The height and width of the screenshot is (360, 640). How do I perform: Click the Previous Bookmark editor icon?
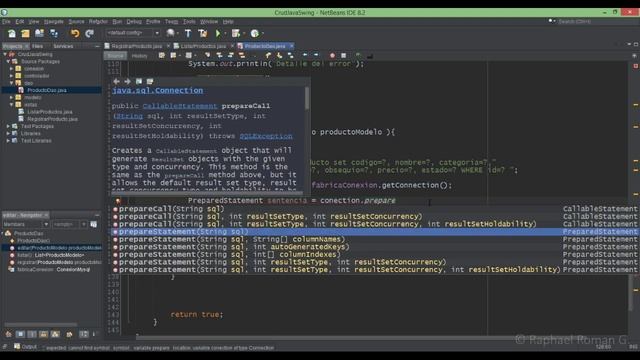(268, 55)
